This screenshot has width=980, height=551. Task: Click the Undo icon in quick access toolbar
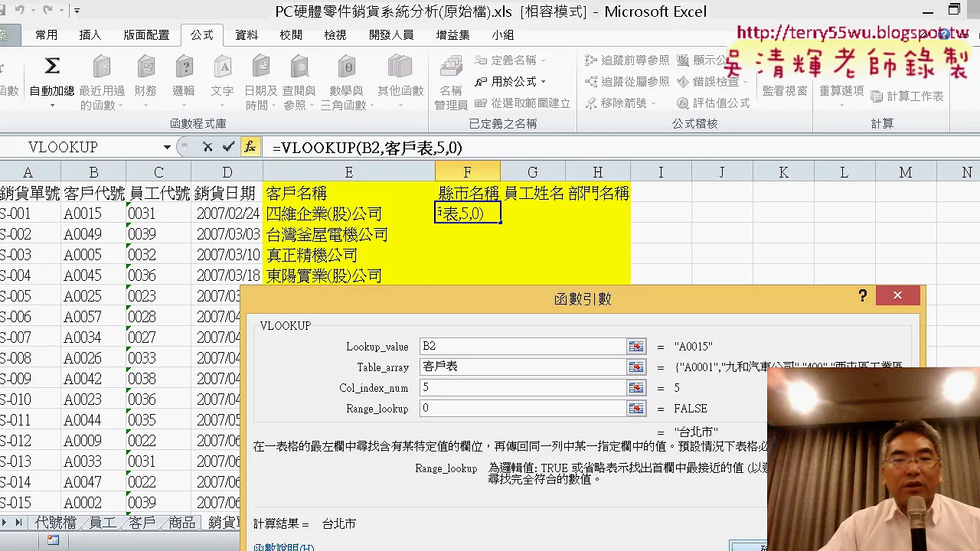pyautogui.click(x=19, y=11)
